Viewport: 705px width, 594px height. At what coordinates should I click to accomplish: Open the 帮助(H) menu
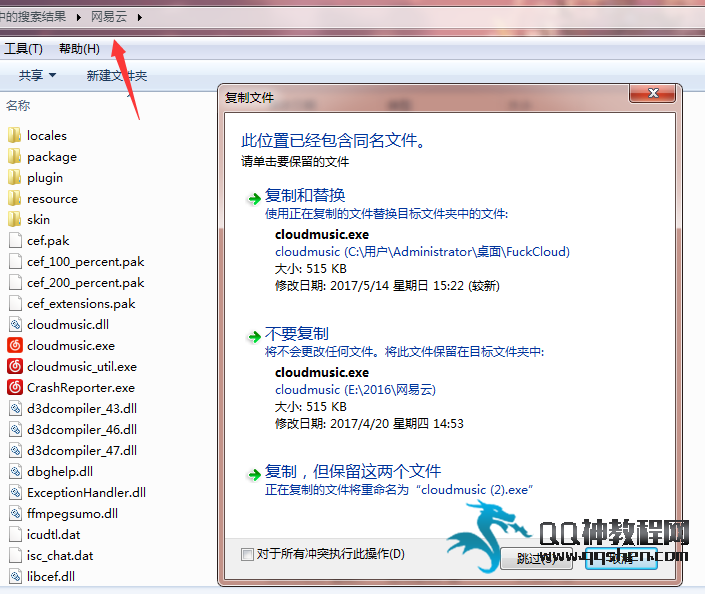79,49
